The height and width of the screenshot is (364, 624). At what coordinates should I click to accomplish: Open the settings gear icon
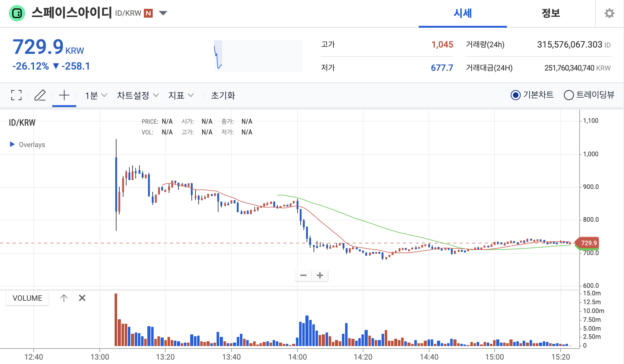pos(609,14)
